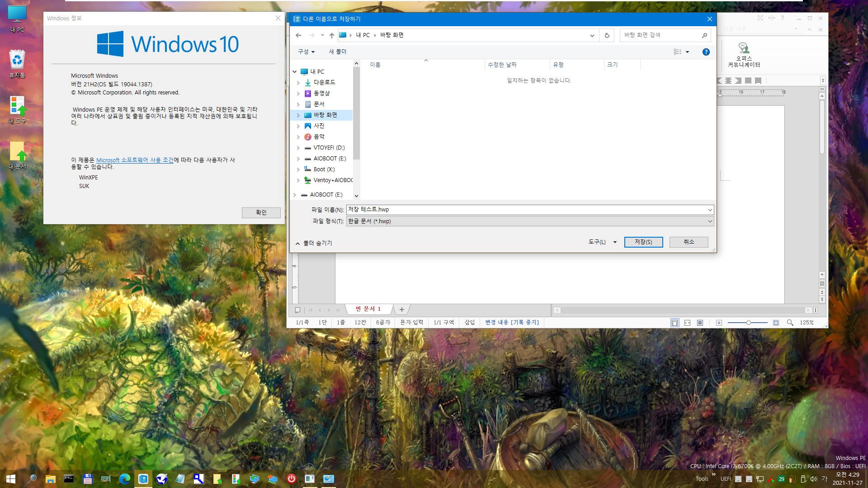Open the 휴지통 recycle bin icon
868x488 pixels.
(17, 64)
